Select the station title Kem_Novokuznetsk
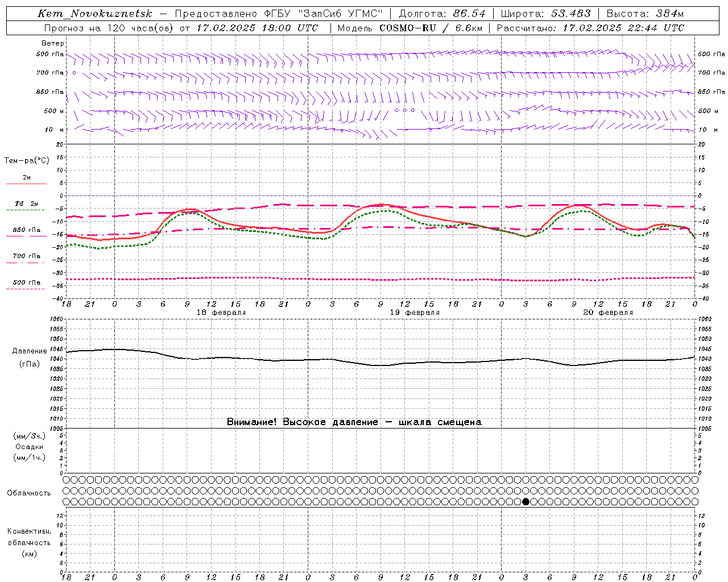Screen dimensions: 728x582 [95, 14]
